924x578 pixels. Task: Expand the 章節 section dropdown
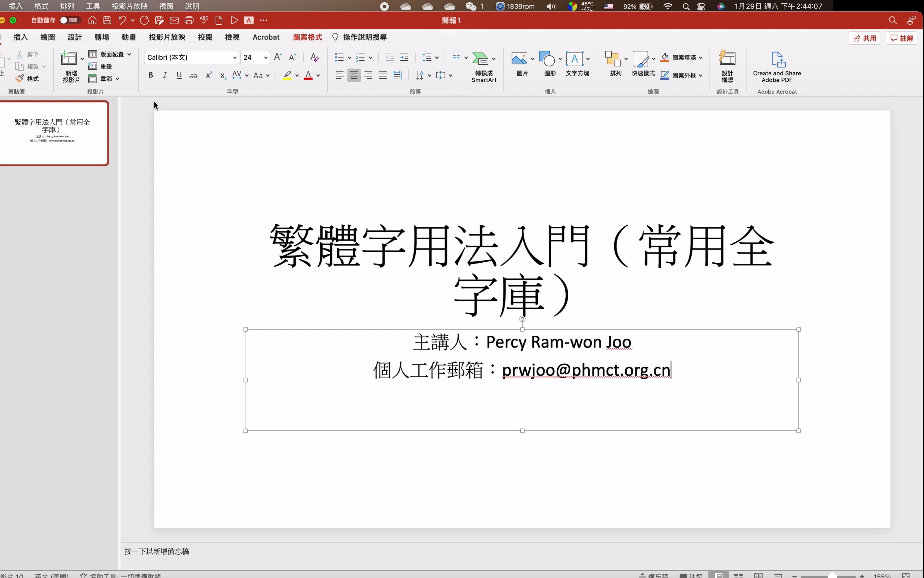coord(117,79)
